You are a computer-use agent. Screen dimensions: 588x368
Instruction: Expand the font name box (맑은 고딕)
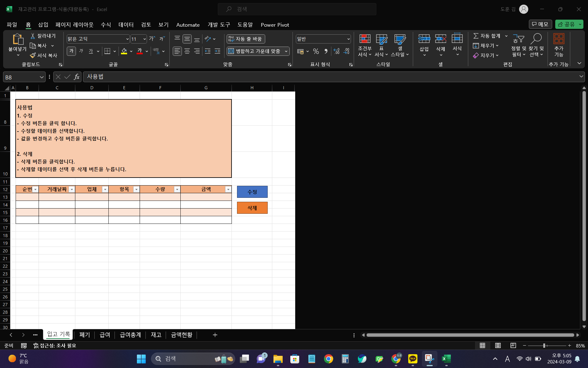coord(127,39)
